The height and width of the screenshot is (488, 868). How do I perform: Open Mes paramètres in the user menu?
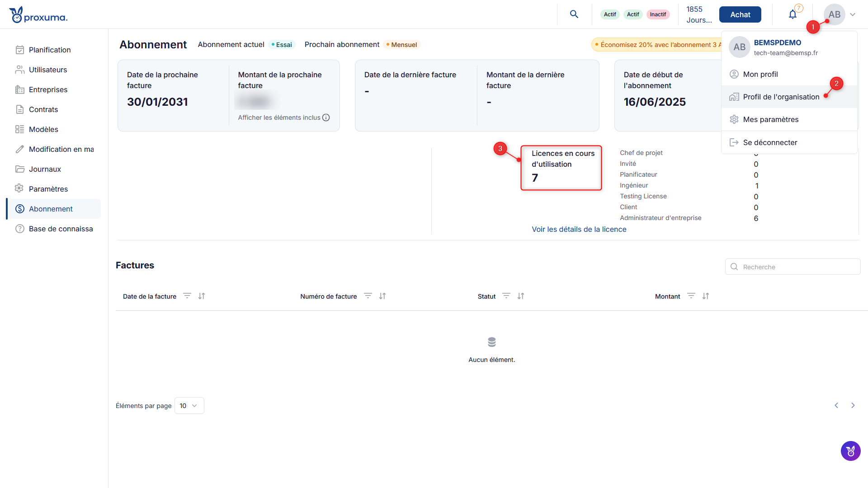pyautogui.click(x=770, y=119)
